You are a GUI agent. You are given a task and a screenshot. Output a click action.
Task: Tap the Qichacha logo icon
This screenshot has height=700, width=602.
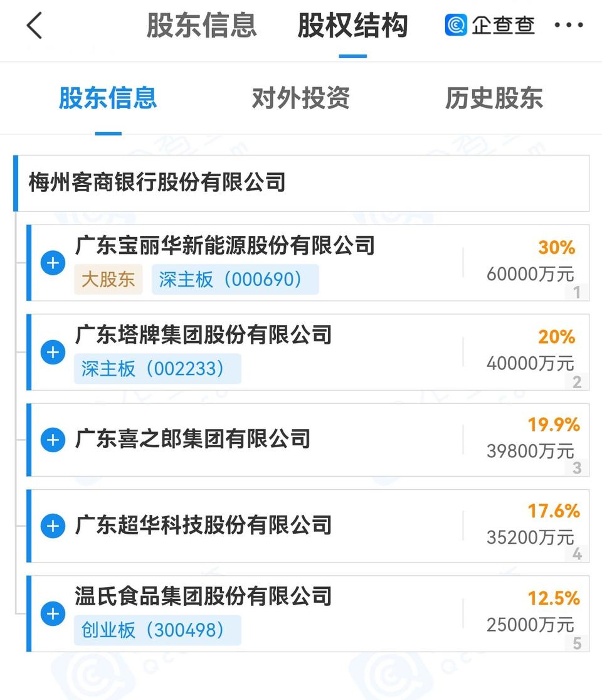tap(457, 26)
